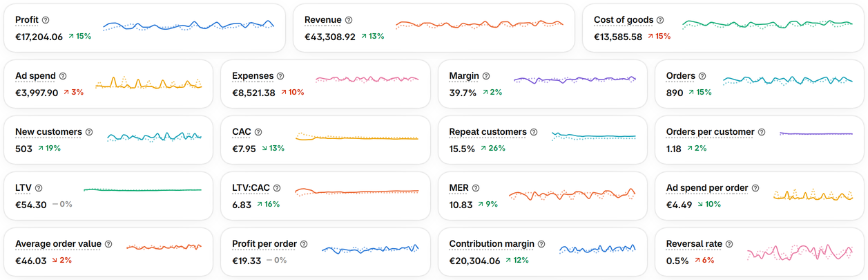Click the 890 orders value
This screenshot has width=868, height=280.
[x=675, y=93]
